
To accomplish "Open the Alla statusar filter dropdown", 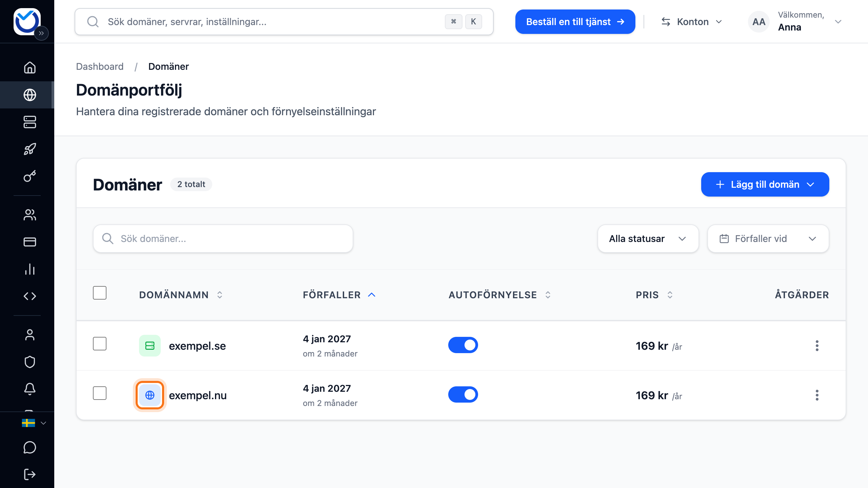I will pyautogui.click(x=648, y=239).
